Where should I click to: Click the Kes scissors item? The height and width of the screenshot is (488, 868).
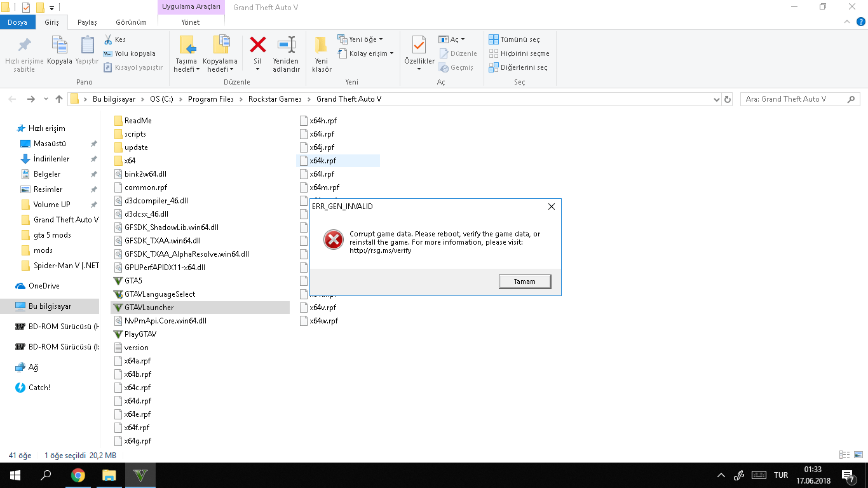114,39
